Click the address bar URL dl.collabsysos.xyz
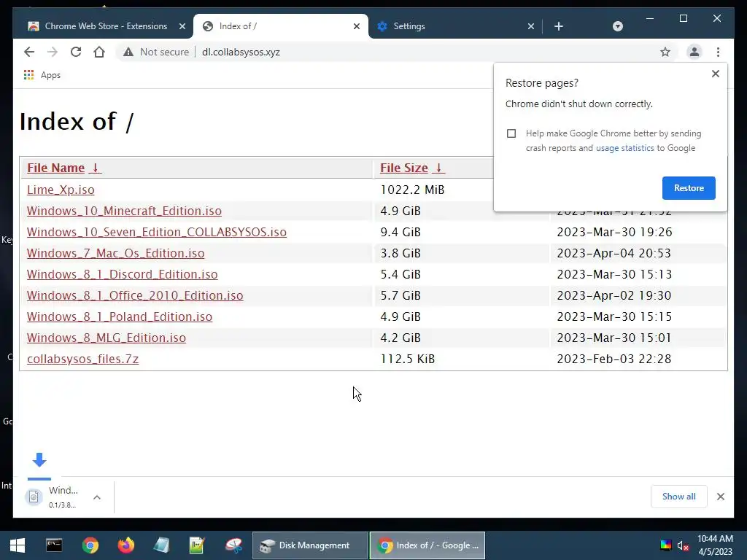The height and width of the screenshot is (560, 747). pyautogui.click(x=241, y=52)
